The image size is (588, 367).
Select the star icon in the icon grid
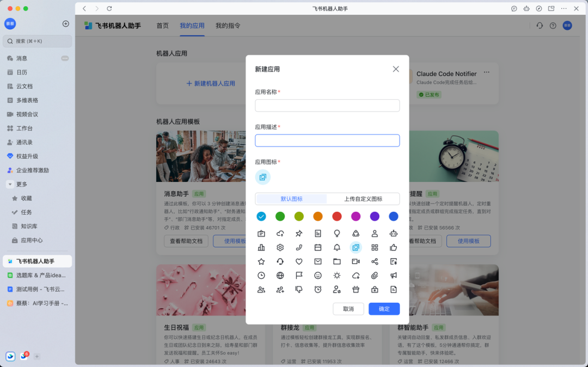(x=261, y=261)
